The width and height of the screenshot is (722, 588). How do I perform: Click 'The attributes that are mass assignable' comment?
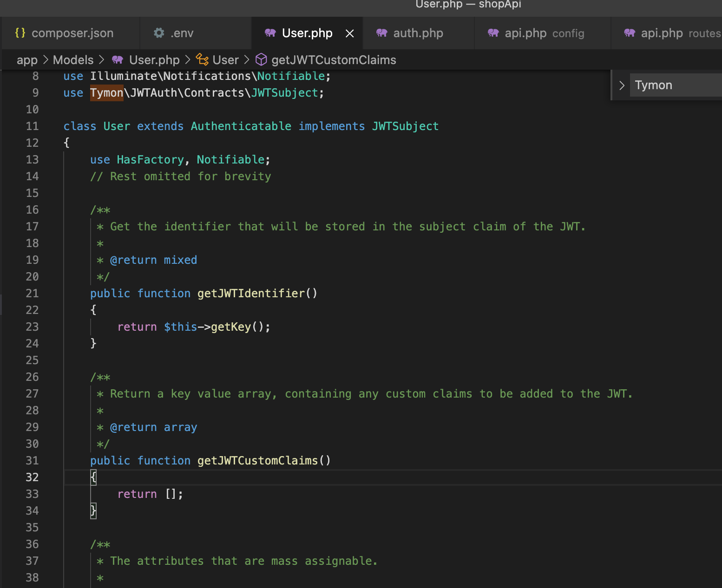(244, 561)
